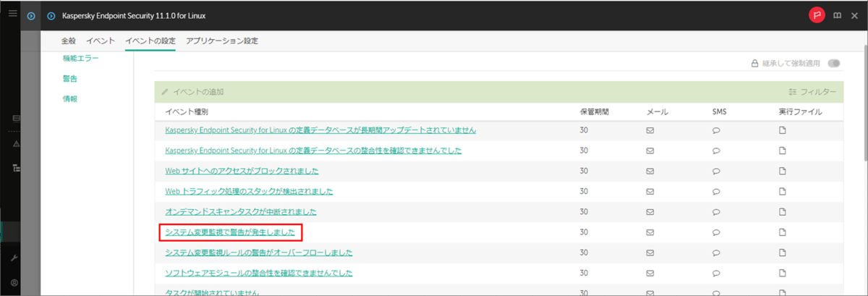Viewport: 868px width, 296px height.
Task: Click SMS icon for ソフトウェアモジュールの整合性 row
Action: [716, 273]
